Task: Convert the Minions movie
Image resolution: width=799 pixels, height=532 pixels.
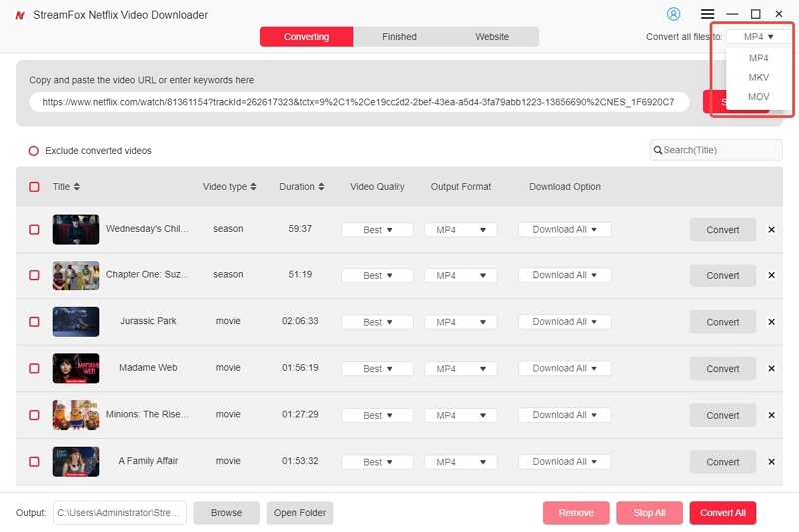Action: (x=722, y=415)
